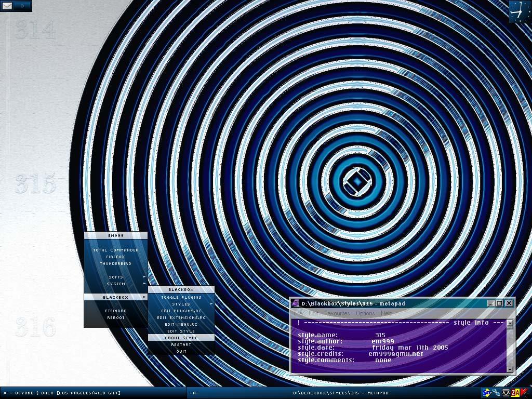
Task: Choose Quit in the Blackbox submenu
Action: click(181, 352)
